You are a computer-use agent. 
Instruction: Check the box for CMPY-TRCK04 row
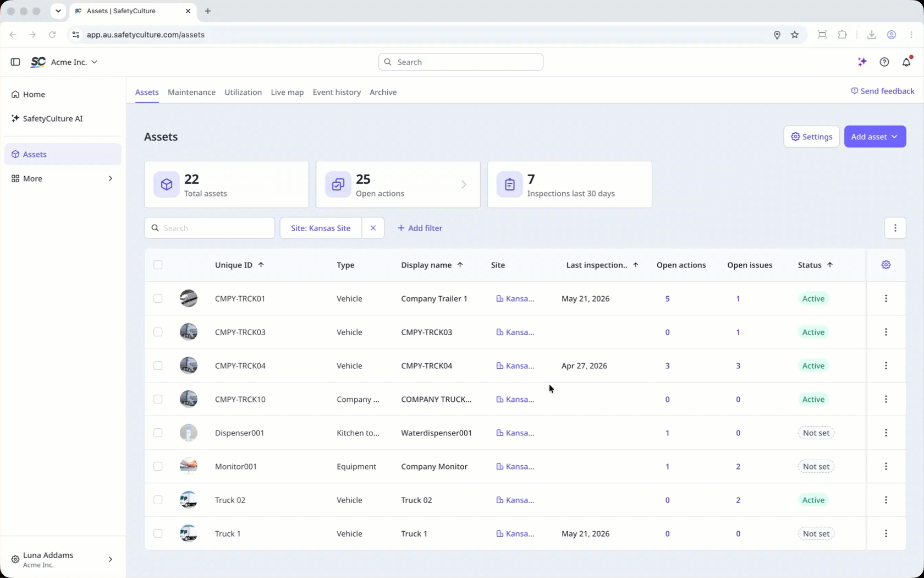(158, 366)
